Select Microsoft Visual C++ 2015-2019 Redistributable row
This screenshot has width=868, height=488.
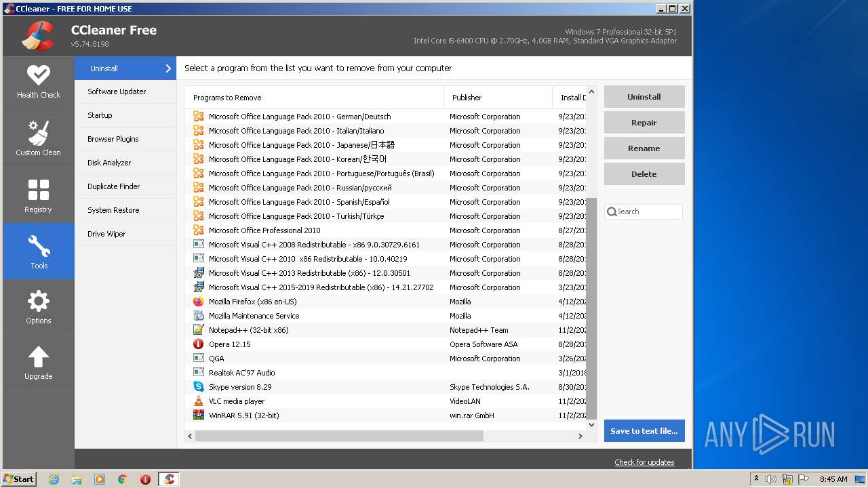pos(385,287)
